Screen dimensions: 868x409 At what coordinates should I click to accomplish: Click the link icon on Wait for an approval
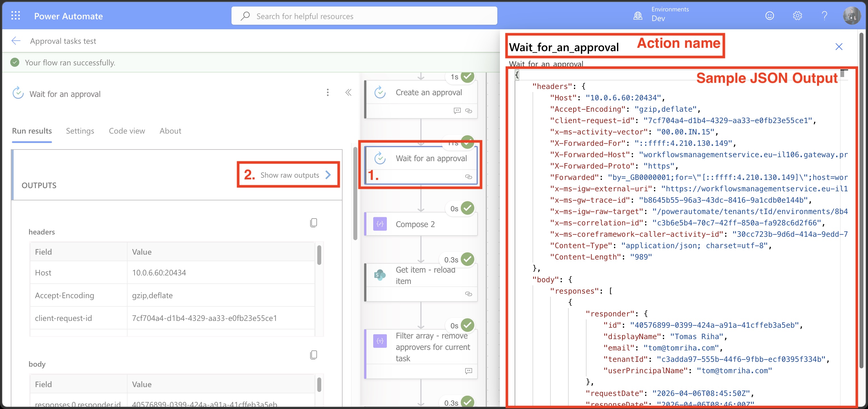pos(468,177)
